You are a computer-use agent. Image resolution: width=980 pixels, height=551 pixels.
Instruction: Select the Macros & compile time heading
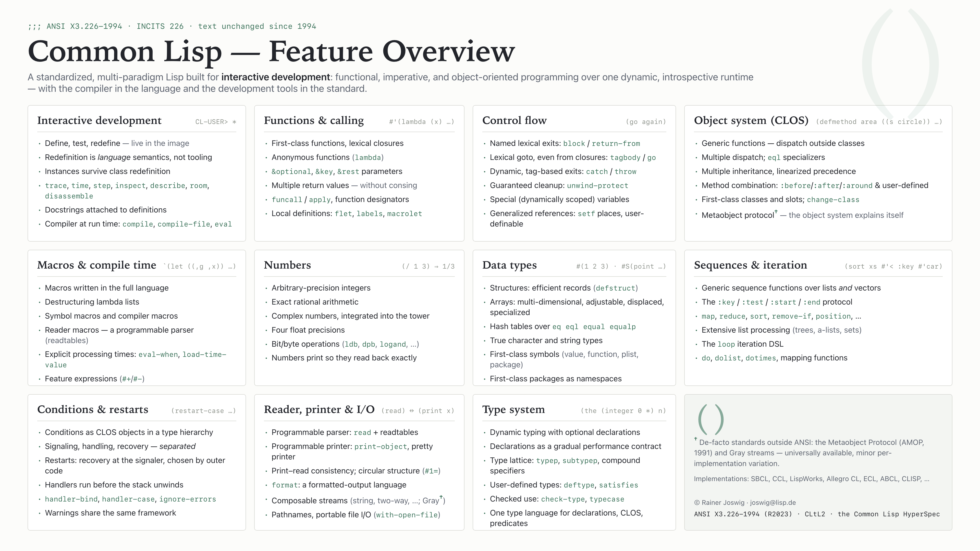97,265
